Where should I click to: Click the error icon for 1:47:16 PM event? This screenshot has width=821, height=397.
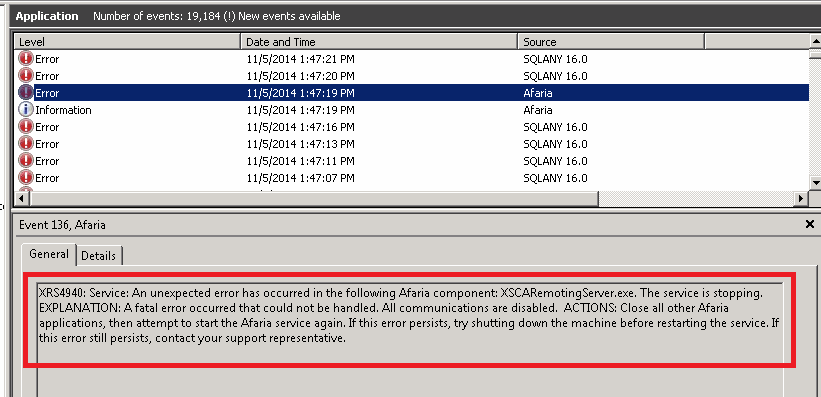click(x=26, y=127)
